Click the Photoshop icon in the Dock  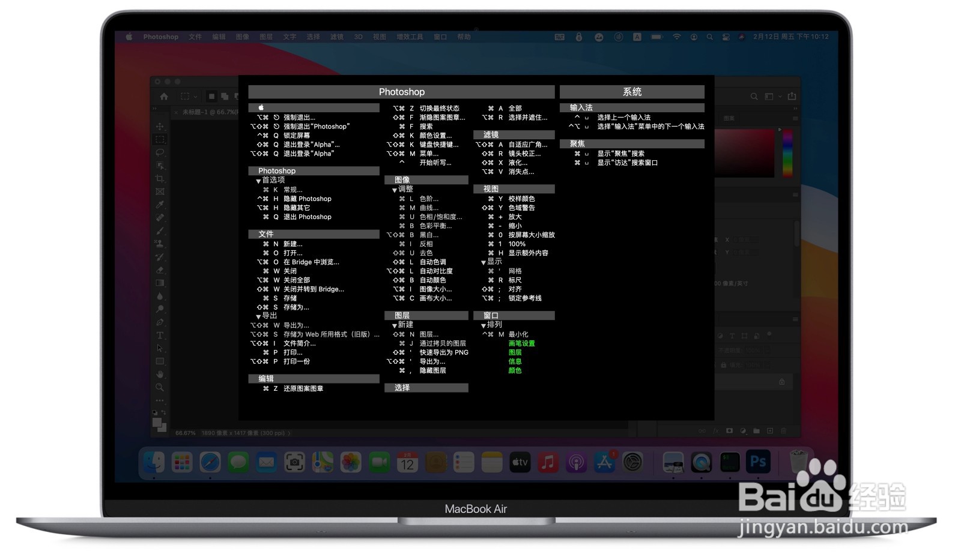point(758,462)
